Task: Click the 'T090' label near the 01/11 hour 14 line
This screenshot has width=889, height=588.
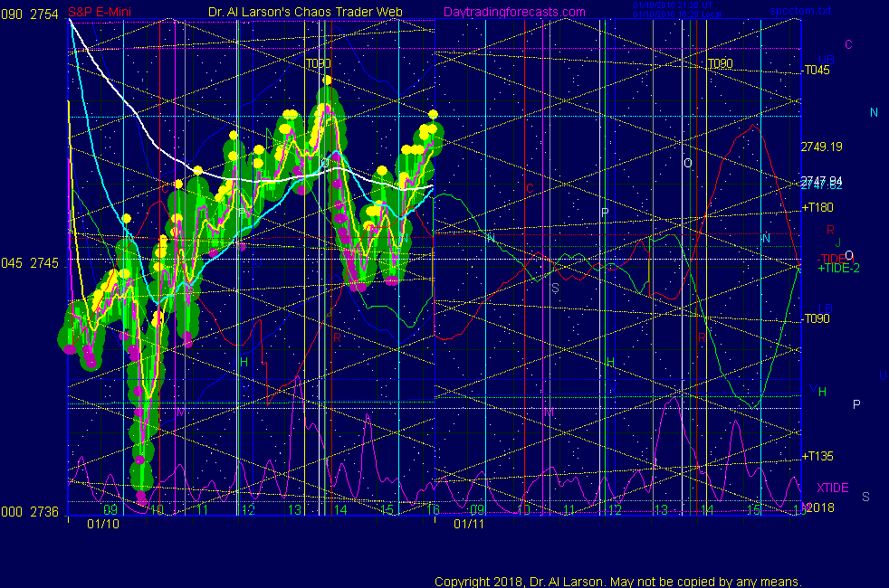Action: tap(720, 63)
